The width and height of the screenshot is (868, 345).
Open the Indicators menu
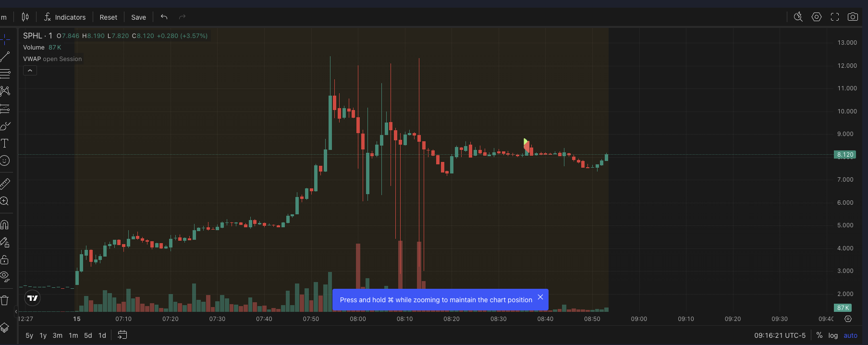[65, 17]
